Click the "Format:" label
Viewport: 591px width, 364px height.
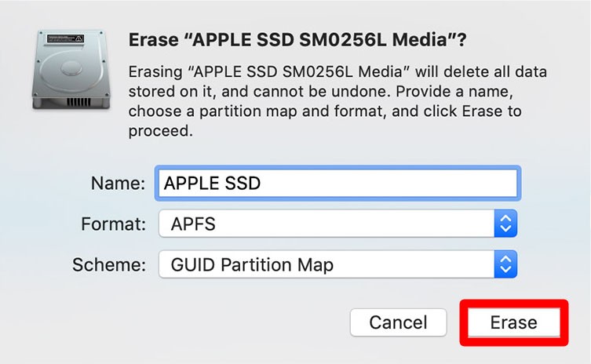click(x=113, y=224)
